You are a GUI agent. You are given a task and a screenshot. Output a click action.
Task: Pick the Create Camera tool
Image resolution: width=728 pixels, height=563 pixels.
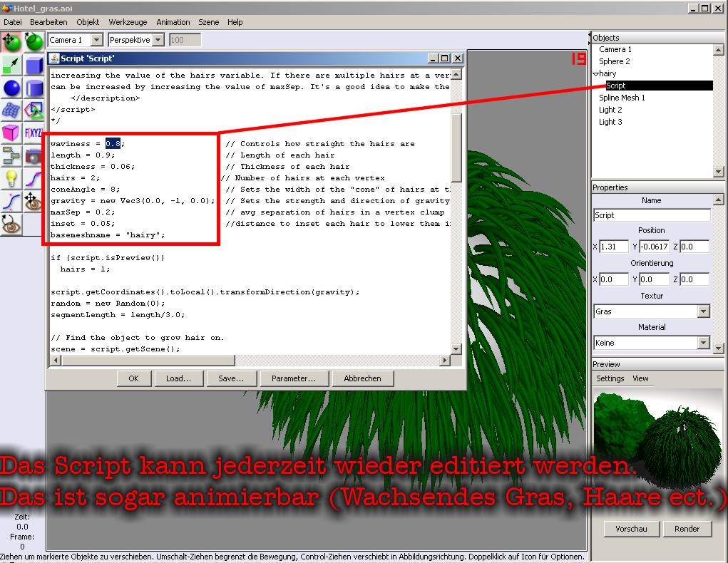(34, 156)
